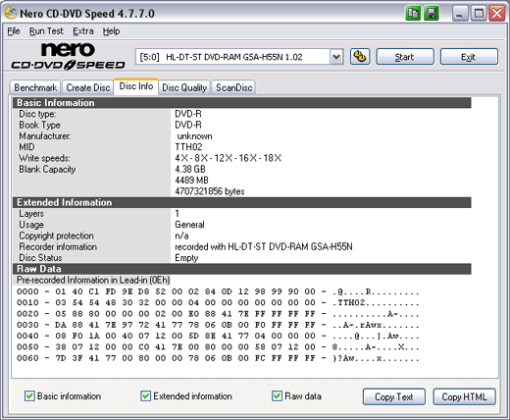The height and width of the screenshot is (420, 510).
Task: Click the raw data row 0020
Action: (x=218, y=314)
